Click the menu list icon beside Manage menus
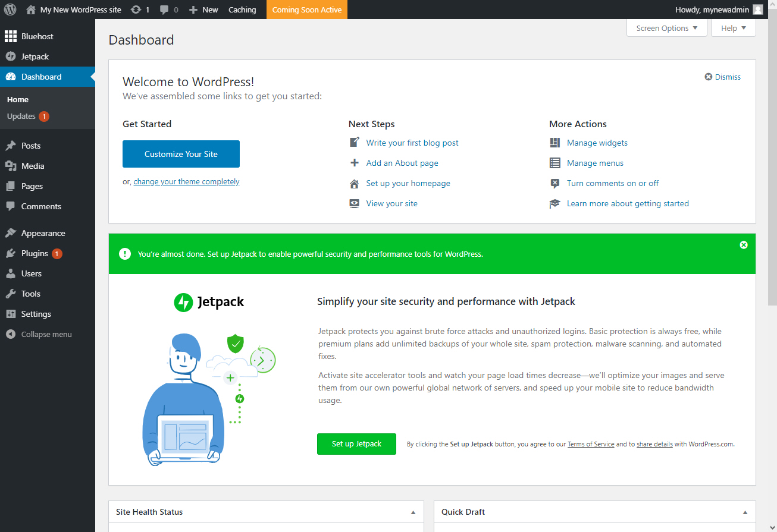This screenshot has height=532, width=777. pyautogui.click(x=555, y=163)
